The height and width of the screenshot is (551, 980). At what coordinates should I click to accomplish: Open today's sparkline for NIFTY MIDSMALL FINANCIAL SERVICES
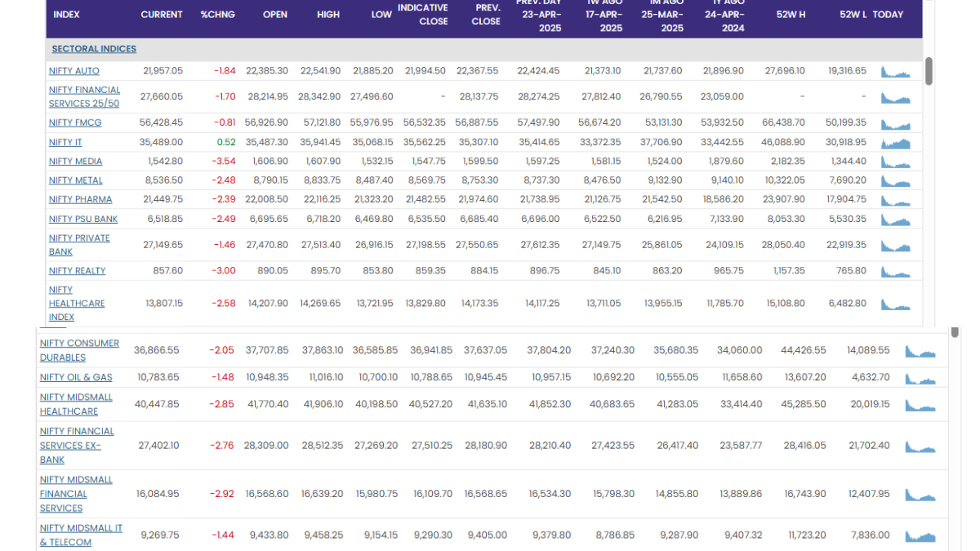[920, 494]
